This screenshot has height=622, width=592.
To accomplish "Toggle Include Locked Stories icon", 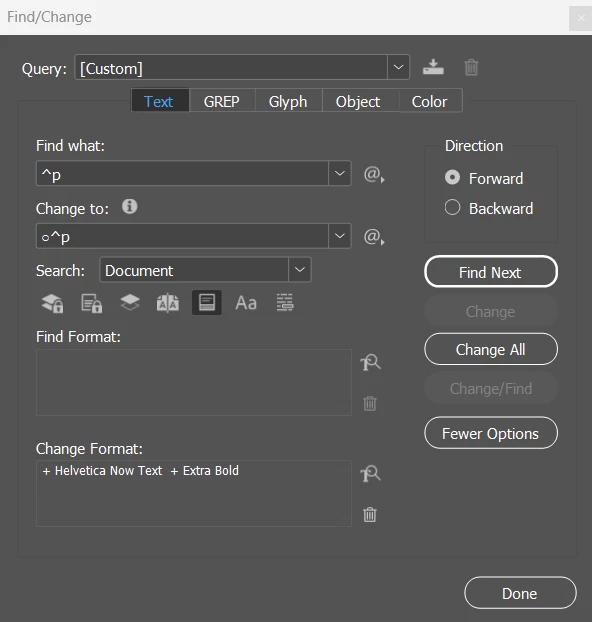I will [92, 303].
